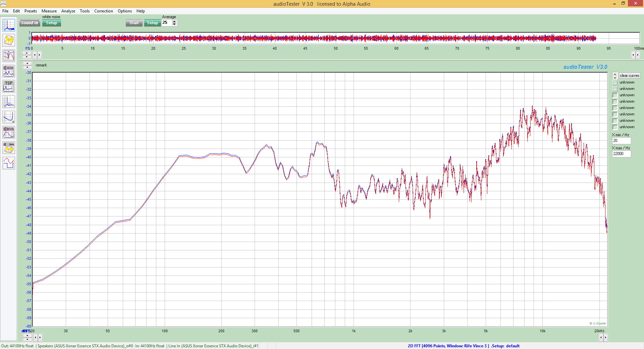The image size is (644, 349).
Task: Open the Measure menu
Action: (49, 11)
